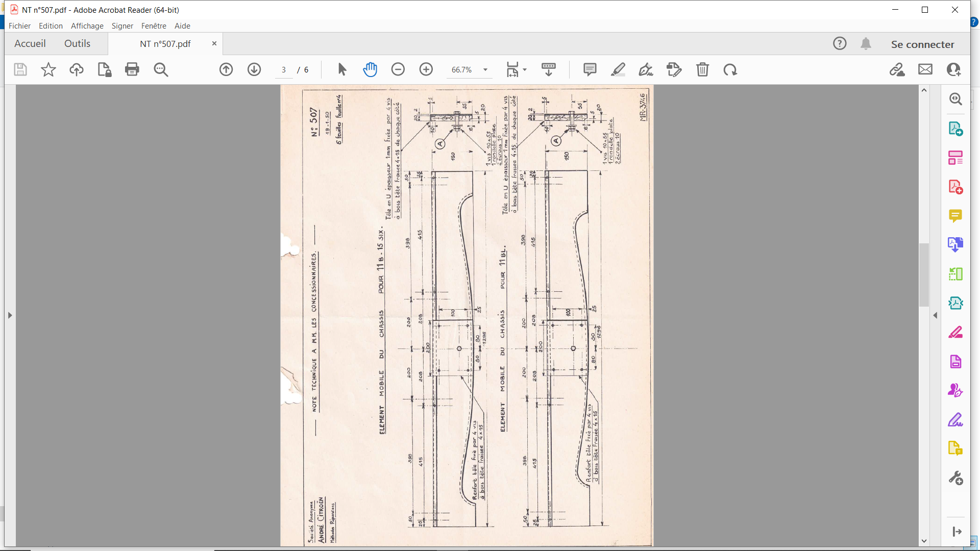
Task: Open the Affichage menu
Action: (x=87, y=26)
